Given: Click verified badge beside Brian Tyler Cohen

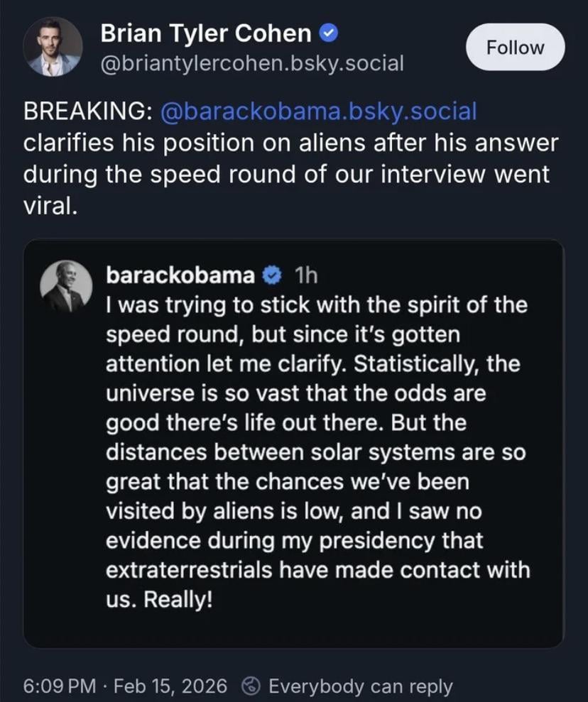Looking at the screenshot, I should [x=328, y=33].
